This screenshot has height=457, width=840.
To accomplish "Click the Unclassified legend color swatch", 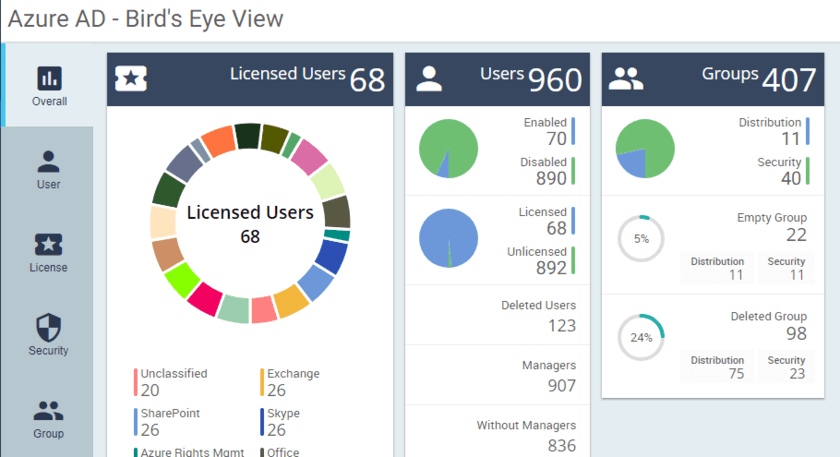I will click(x=135, y=382).
